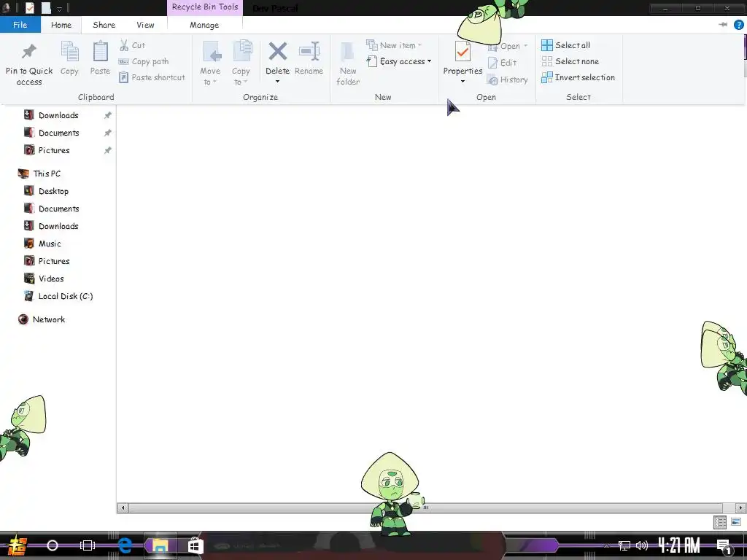Screen dimensions: 747x560
Task: Open the Easy access dropdown
Action: coord(399,61)
